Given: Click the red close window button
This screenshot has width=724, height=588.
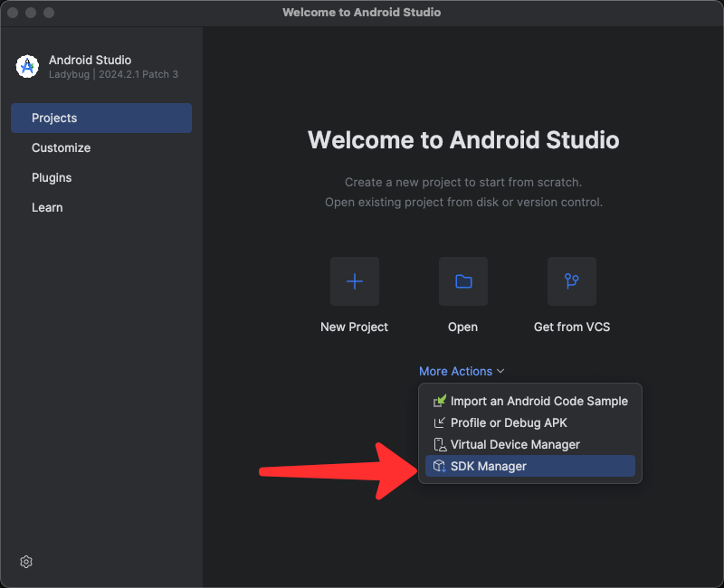Looking at the screenshot, I should 13,13.
